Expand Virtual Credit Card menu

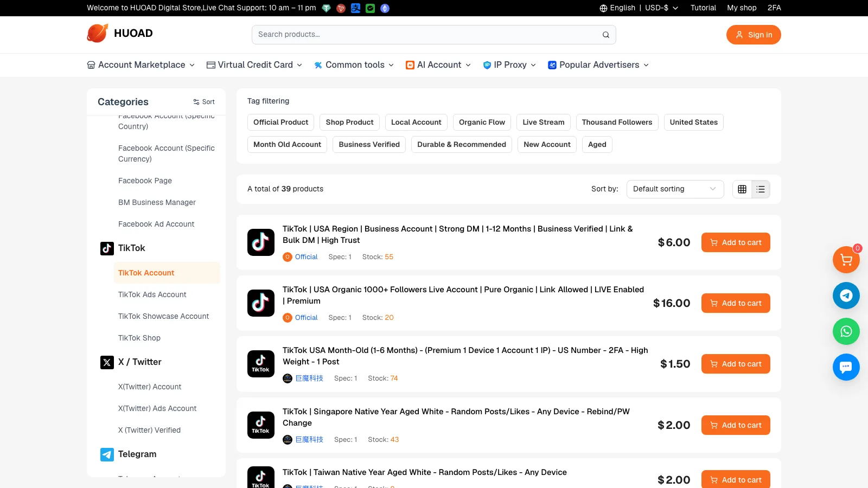tap(254, 65)
